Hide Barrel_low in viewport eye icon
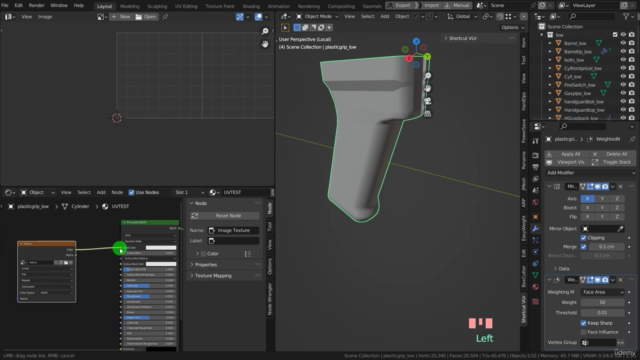Image resolution: width=640 pixels, height=360 pixels. pyautogui.click(x=623, y=43)
